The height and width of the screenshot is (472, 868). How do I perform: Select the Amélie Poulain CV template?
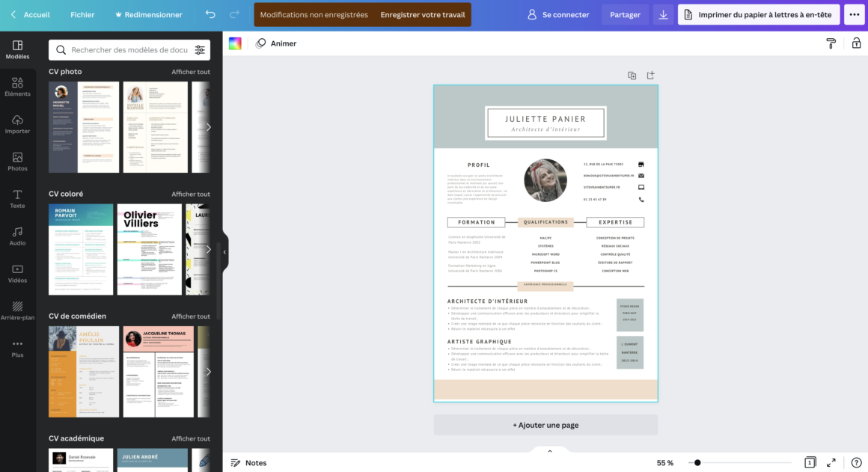(84, 371)
